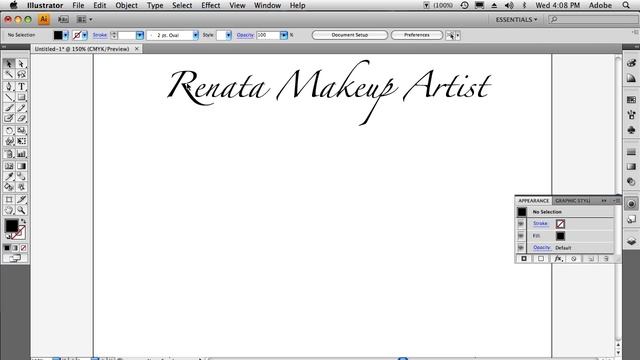The width and height of the screenshot is (640, 360).
Task: Click the Opacity link in control bar
Action: [245, 35]
